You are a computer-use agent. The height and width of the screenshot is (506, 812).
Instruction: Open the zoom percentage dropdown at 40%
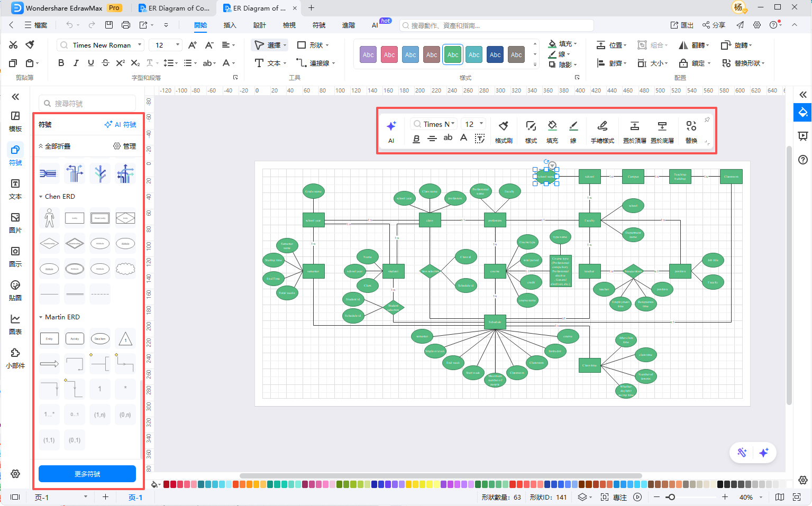click(x=761, y=498)
